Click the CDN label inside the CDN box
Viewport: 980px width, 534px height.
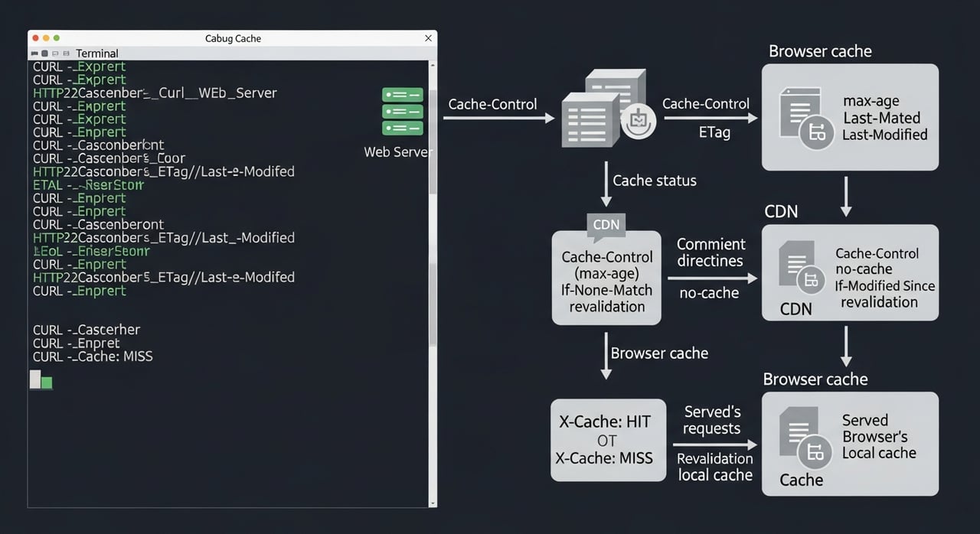(795, 309)
